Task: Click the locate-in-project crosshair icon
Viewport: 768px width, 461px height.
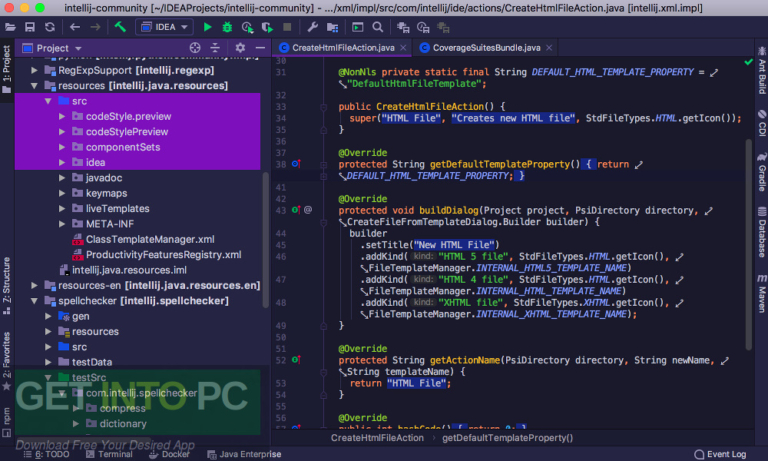Action: pos(195,48)
